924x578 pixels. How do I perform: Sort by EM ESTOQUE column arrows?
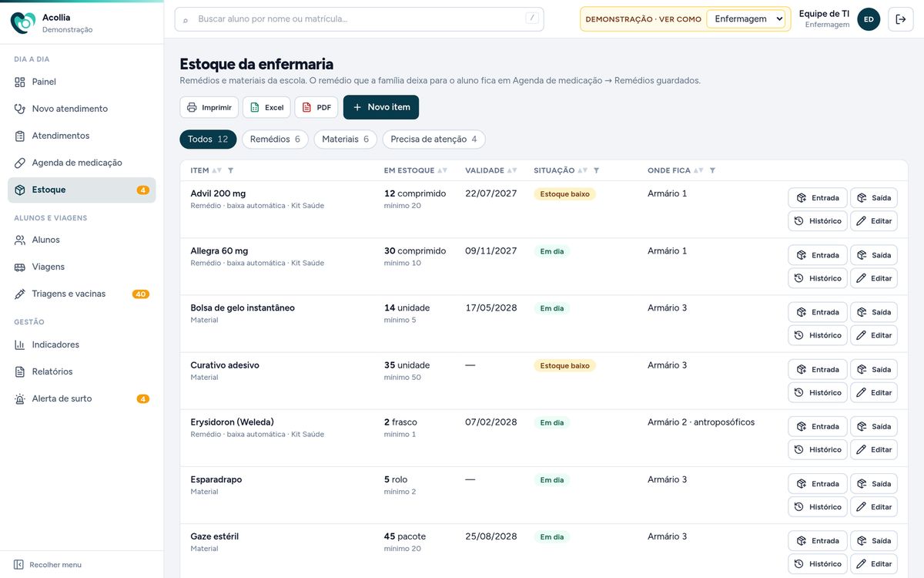(443, 170)
